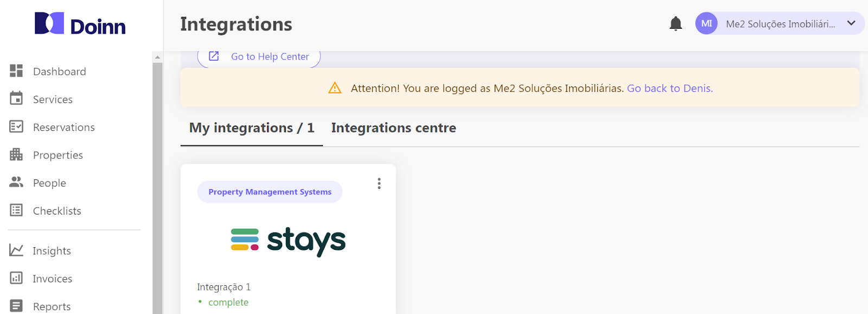
Task: Click the Invoices icon in sidebar
Action: click(16, 278)
